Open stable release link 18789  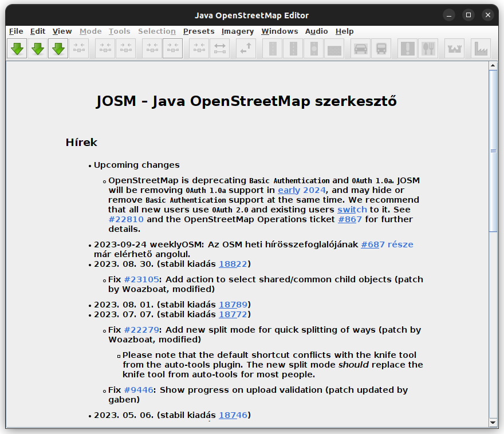click(x=233, y=305)
